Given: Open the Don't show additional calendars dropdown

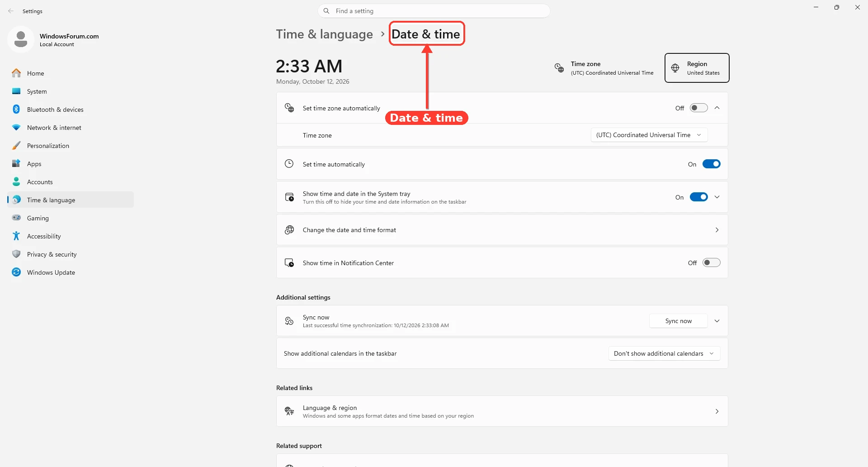Looking at the screenshot, I should coord(664,353).
